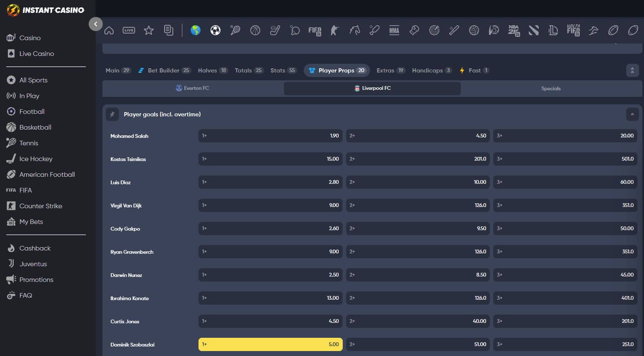644x356 pixels.
Task: Open favorites star icon
Action: pos(149,30)
